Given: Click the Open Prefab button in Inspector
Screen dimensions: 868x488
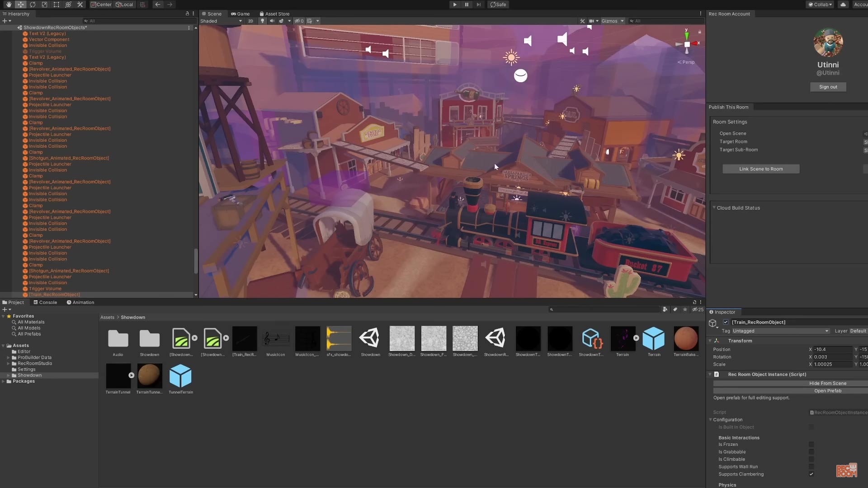Looking at the screenshot, I should pos(827,390).
